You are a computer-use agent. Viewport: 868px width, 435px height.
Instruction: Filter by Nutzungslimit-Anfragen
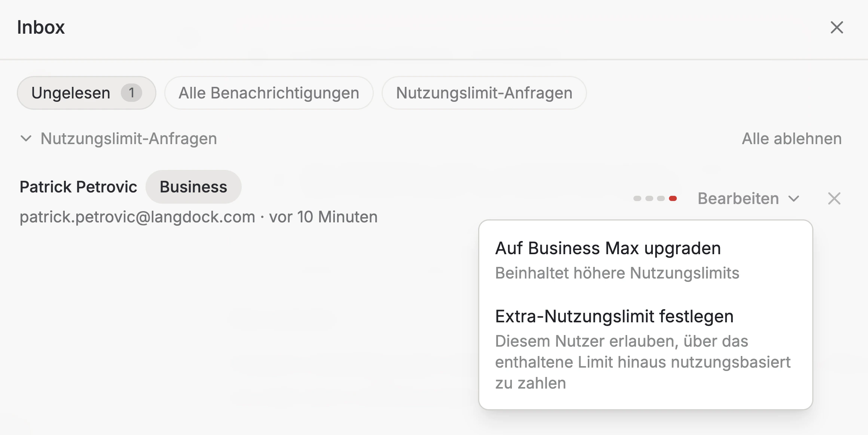[x=484, y=93]
